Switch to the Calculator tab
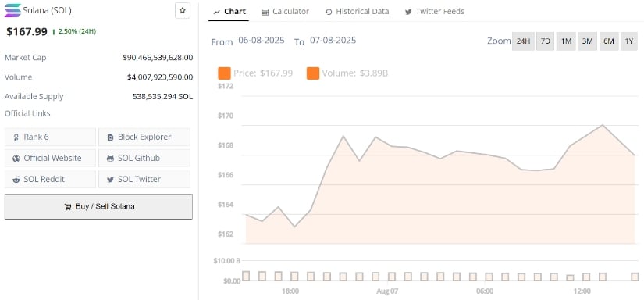The image size is (644, 300). [286, 12]
